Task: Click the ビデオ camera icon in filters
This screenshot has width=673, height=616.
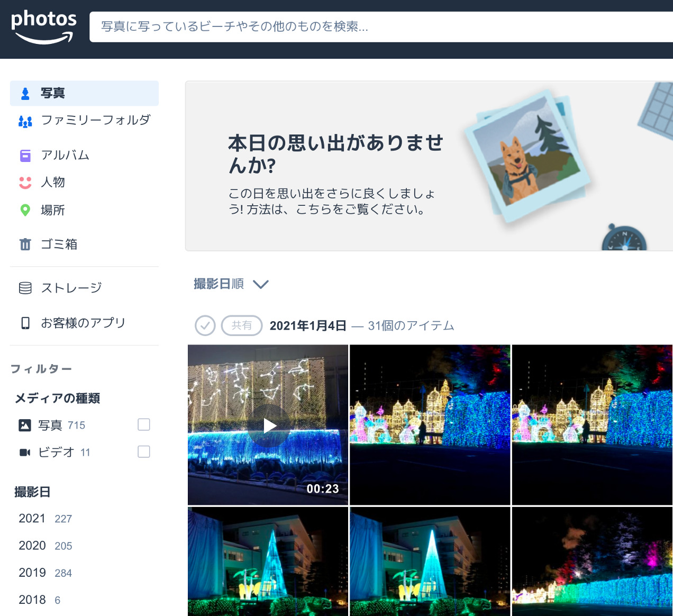Action: click(x=25, y=452)
